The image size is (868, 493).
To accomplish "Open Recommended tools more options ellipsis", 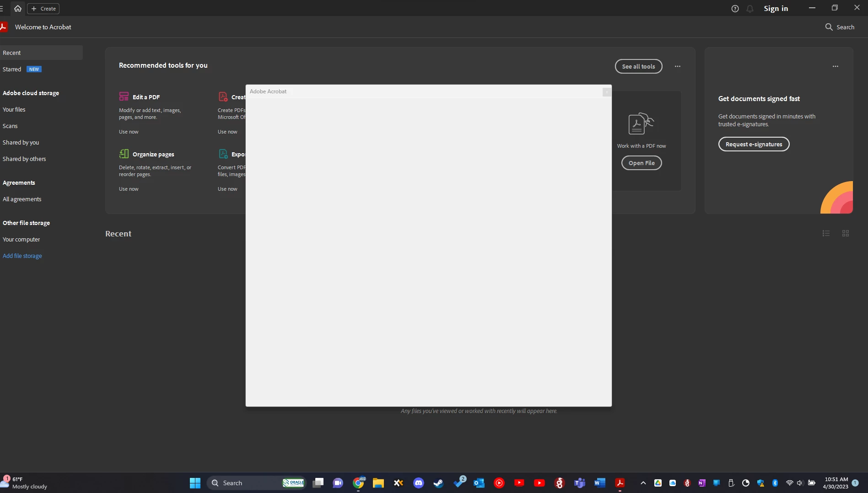I will click(677, 66).
